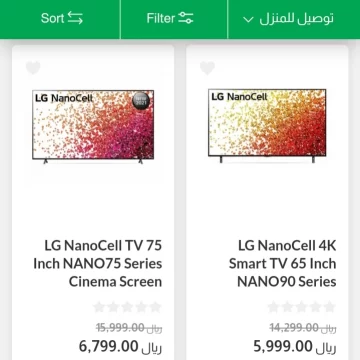This screenshot has width=360, height=360.
Task: Click star rating of NANO90 TV
Action: 302,307
